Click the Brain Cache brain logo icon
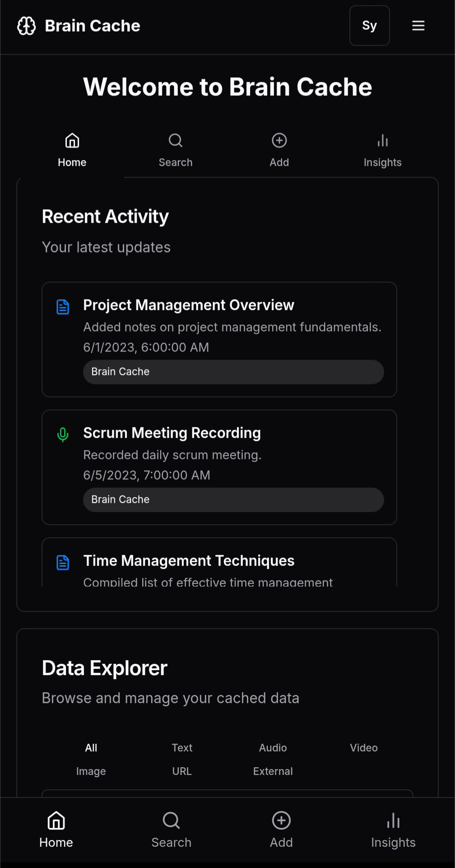The width and height of the screenshot is (455, 868). pos(27,26)
